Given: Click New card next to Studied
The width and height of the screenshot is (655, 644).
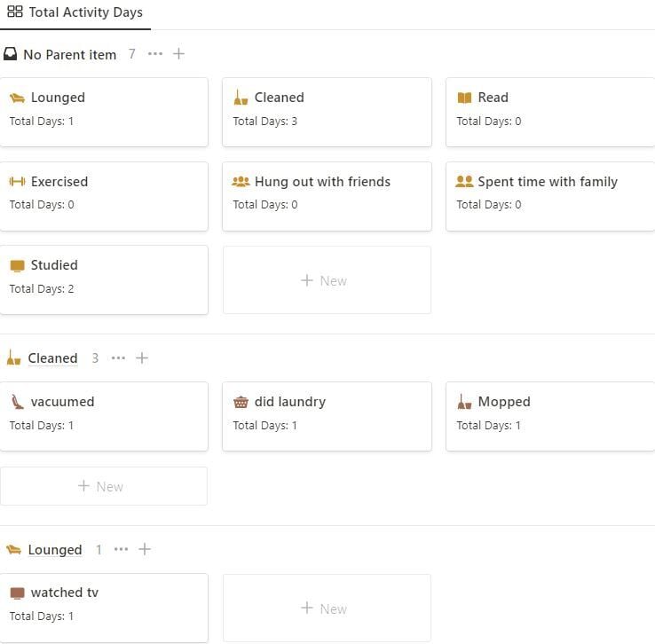Looking at the screenshot, I should 326,280.
